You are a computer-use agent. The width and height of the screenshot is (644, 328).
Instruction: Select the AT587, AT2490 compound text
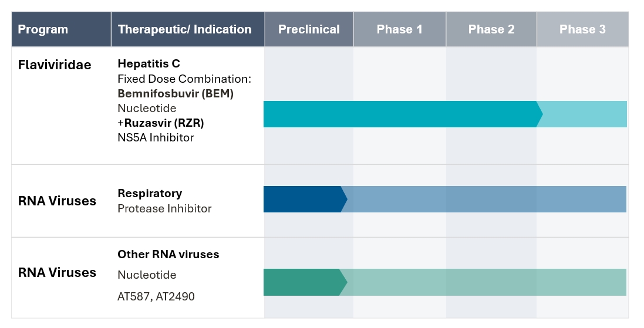coord(156,296)
